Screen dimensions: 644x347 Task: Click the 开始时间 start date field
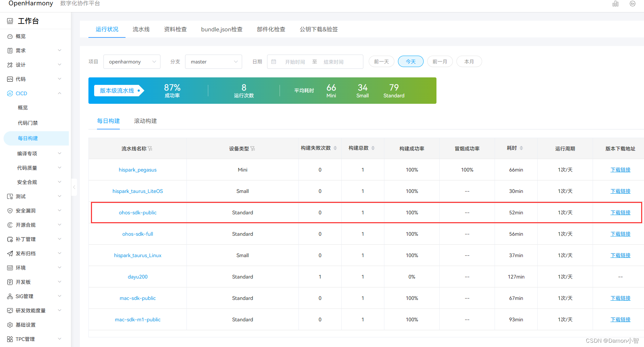(295, 62)
